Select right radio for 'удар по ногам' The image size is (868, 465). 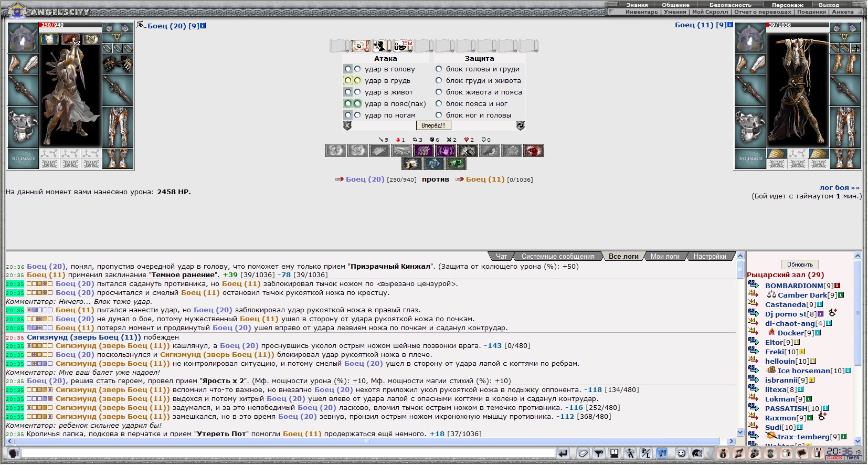coord(357,115)
